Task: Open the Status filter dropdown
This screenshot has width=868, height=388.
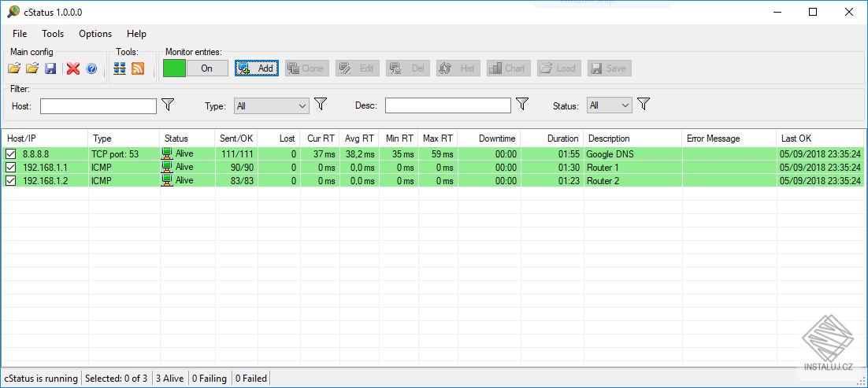Action: [610, 105]
